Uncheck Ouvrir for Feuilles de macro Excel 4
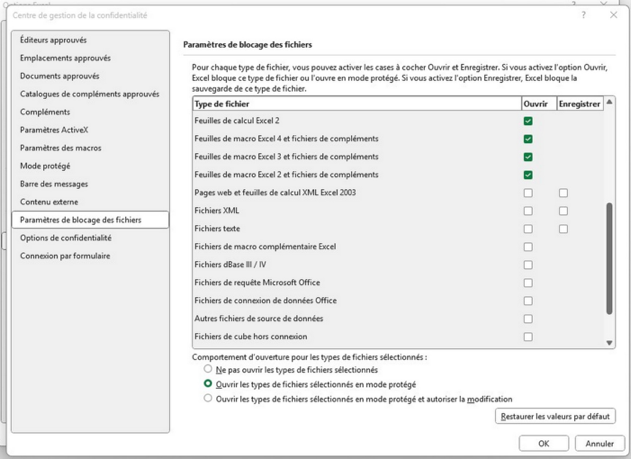The image size is (631, 459). tap(528, 139)
